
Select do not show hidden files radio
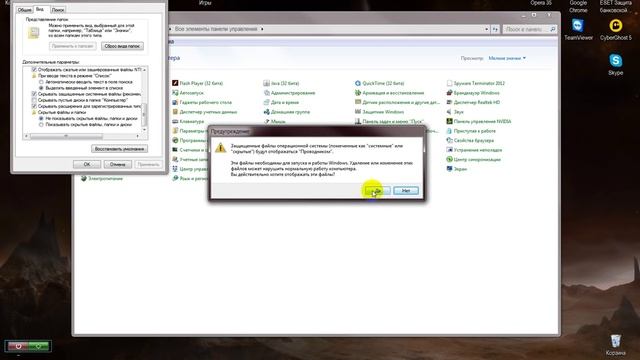coord(41,118)
